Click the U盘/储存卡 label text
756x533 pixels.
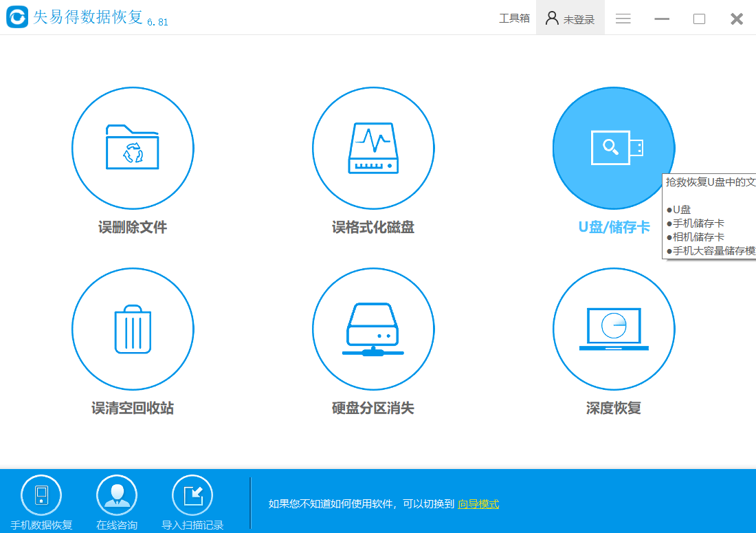tap(614, 227)
